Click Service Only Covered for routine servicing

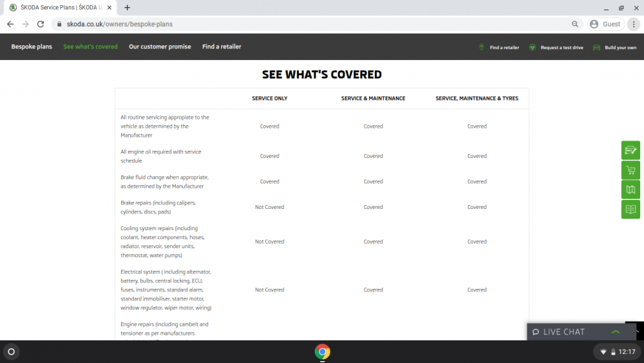pos(269,126)
